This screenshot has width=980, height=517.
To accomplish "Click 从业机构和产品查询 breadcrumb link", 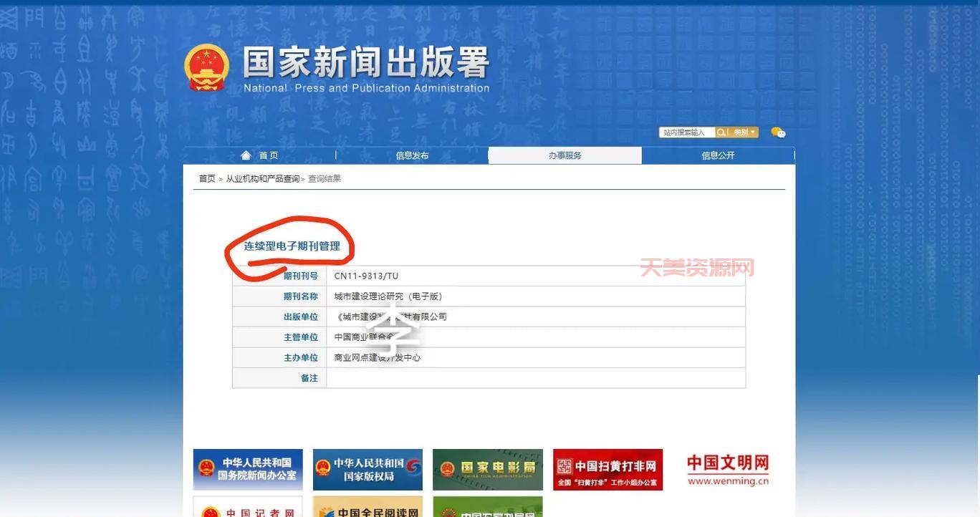I will tap(263, 179).
